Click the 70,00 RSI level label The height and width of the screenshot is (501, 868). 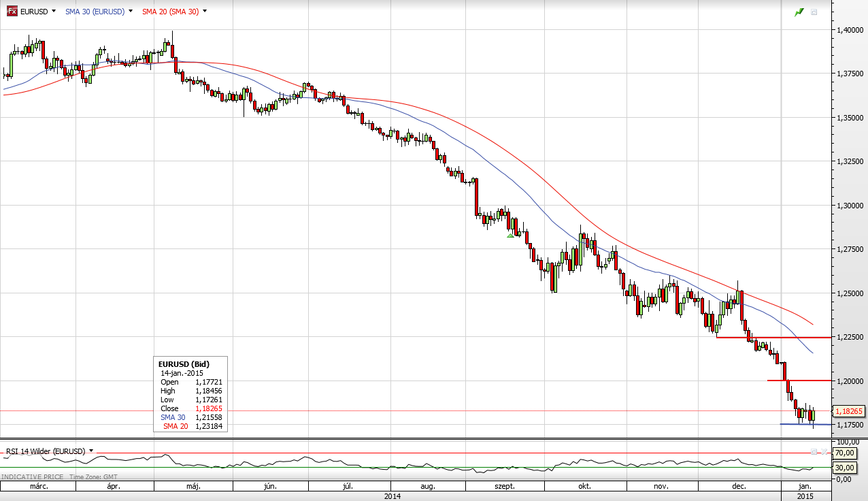[845, 453]
